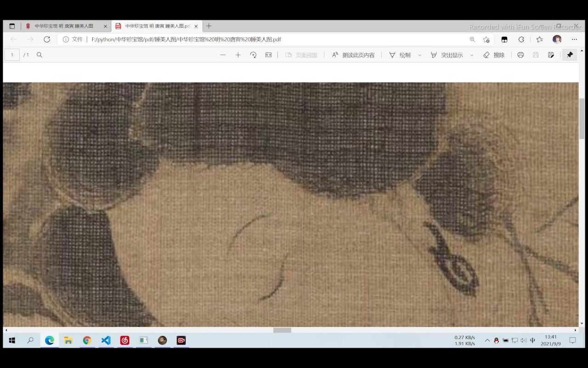Open Edge settings and more menu
The height and width of the screenshot is (368, 588).
(574, 40)
